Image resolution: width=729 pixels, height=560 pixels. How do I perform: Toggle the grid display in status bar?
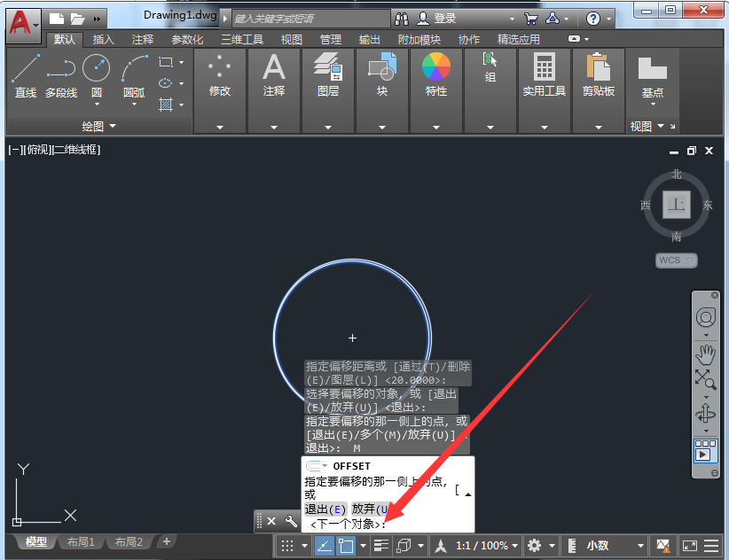point(287,546)
